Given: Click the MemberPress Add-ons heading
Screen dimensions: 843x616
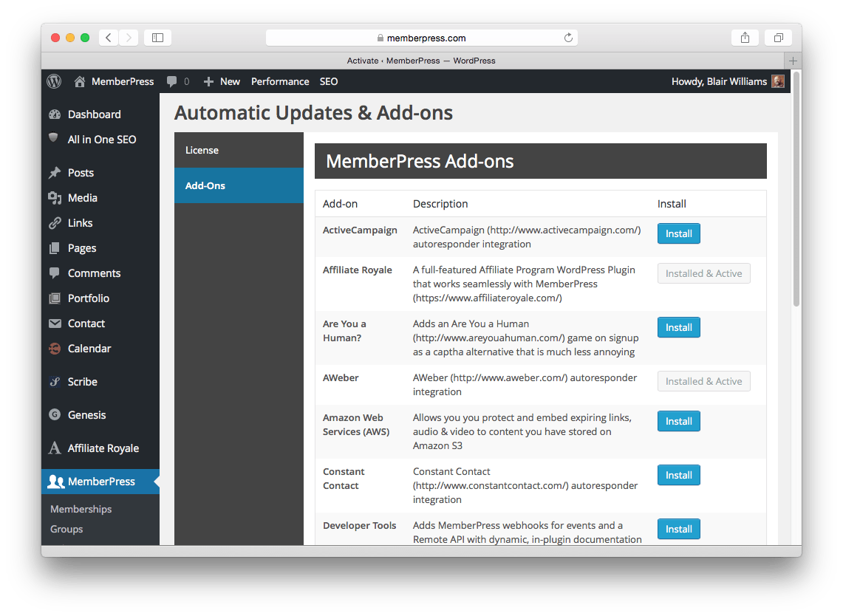Looking at the screenshot, I should [420, 161].
